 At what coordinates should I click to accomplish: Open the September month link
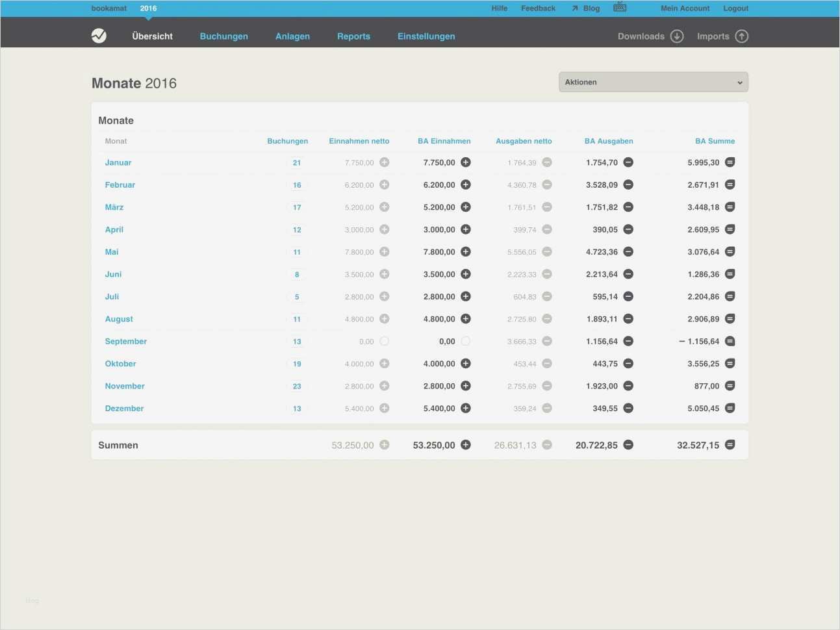126,341
